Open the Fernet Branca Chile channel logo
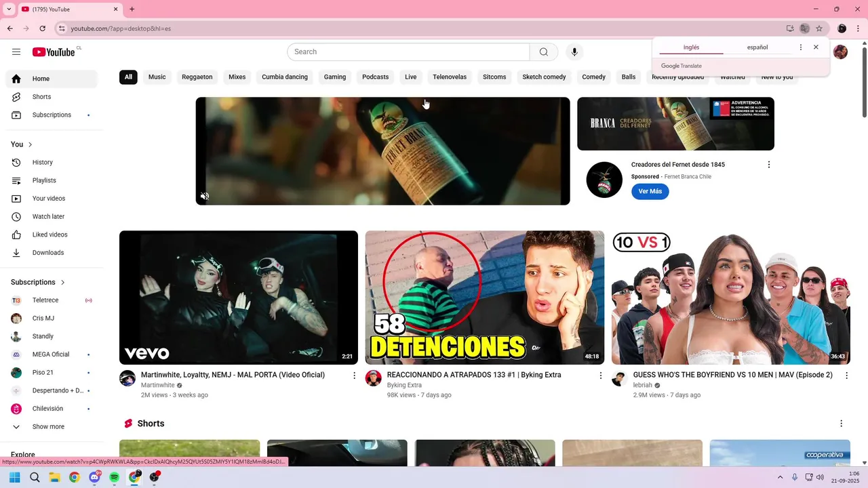Viewport: 868px width, 488px height. [604, 180]
